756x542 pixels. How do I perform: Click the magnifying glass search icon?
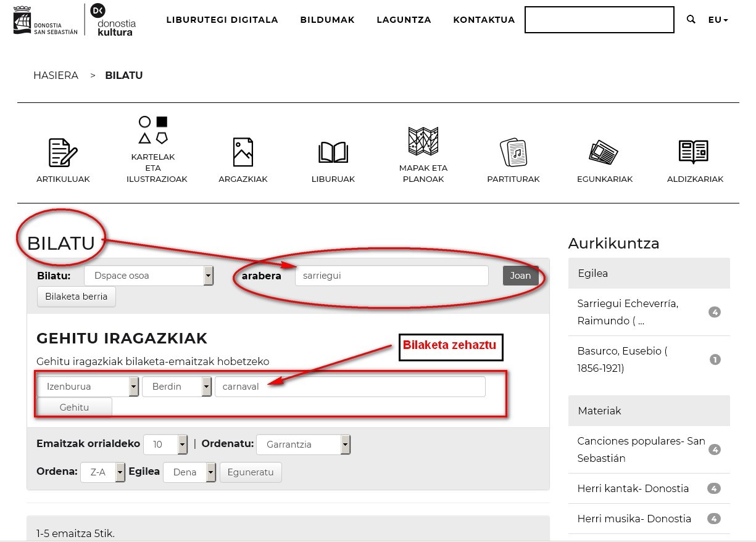click(691, 20)
